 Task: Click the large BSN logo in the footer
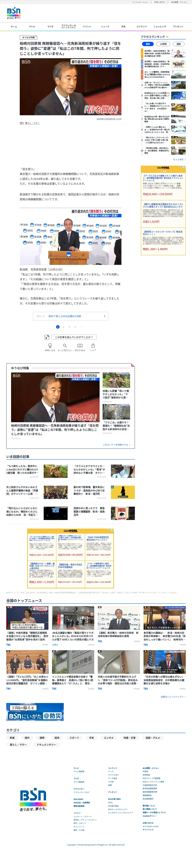(x=33, y=799)
